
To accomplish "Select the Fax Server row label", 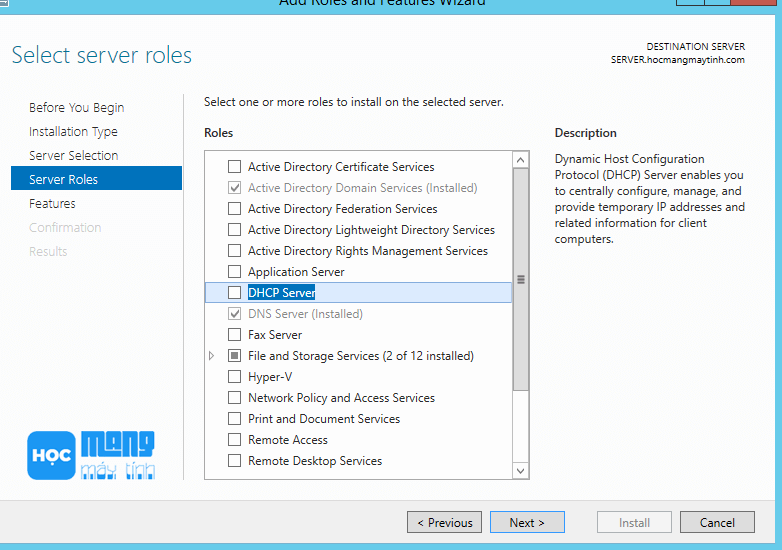I will pyautogui.click(x=275, y=335).
